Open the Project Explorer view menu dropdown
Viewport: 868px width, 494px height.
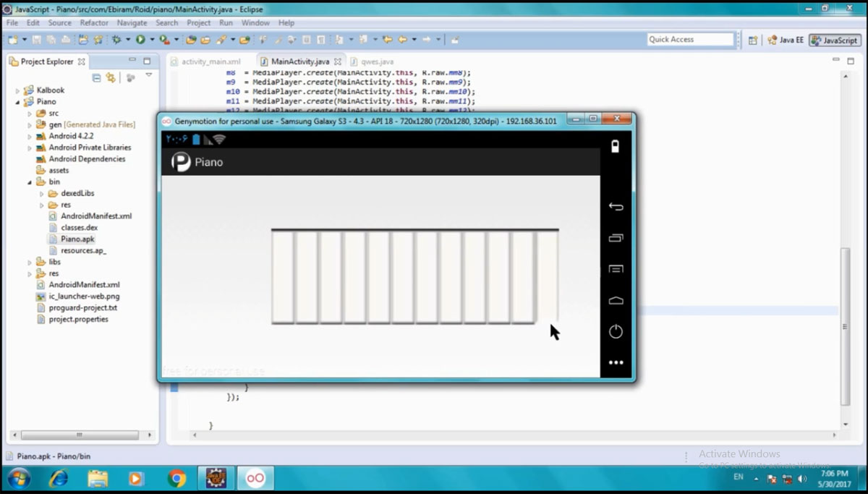click(149, 75)
